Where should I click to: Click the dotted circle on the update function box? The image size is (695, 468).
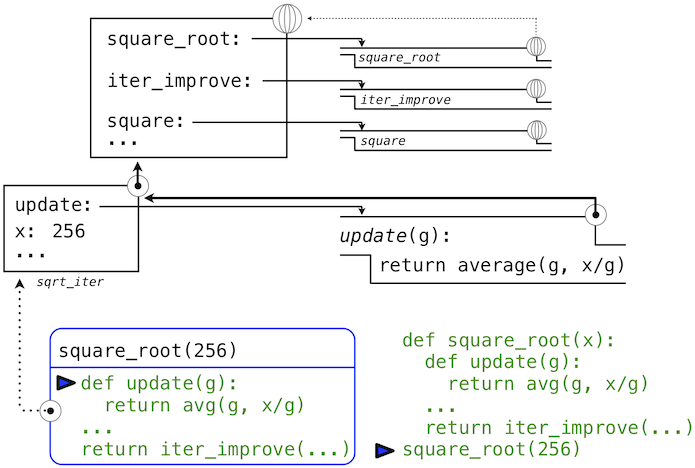(596, 214)
